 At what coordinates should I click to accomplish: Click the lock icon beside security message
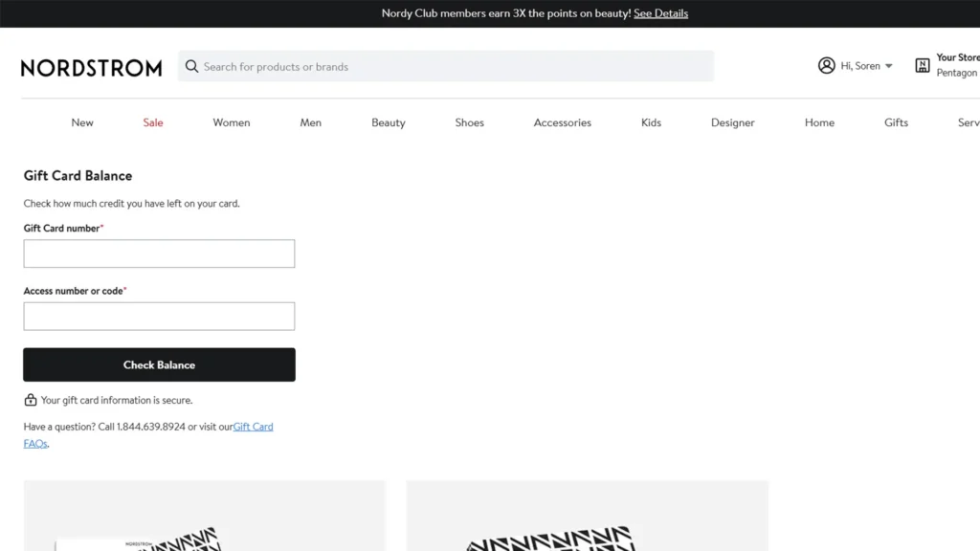click(30, 400)
